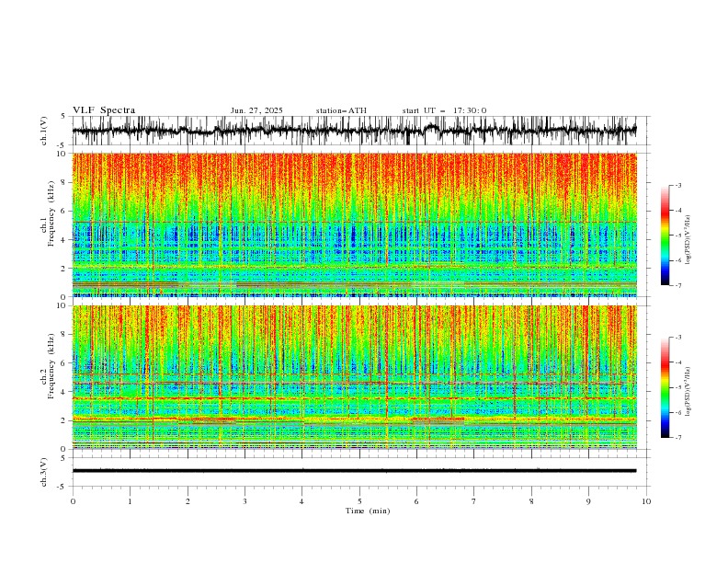Click the 4 kHz tick of ch.1 spectrogram

click(x=65, y=240)
